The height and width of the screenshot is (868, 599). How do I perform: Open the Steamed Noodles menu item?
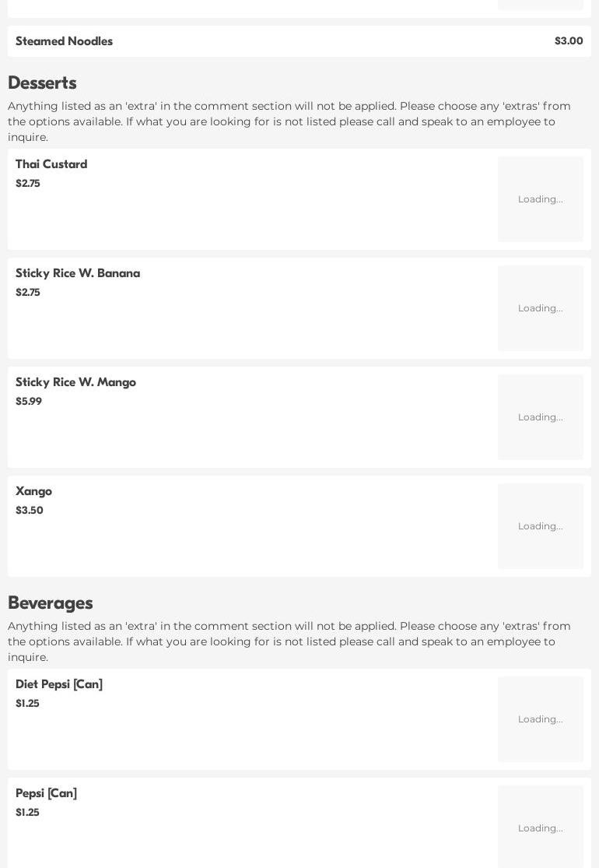[64, 41]
